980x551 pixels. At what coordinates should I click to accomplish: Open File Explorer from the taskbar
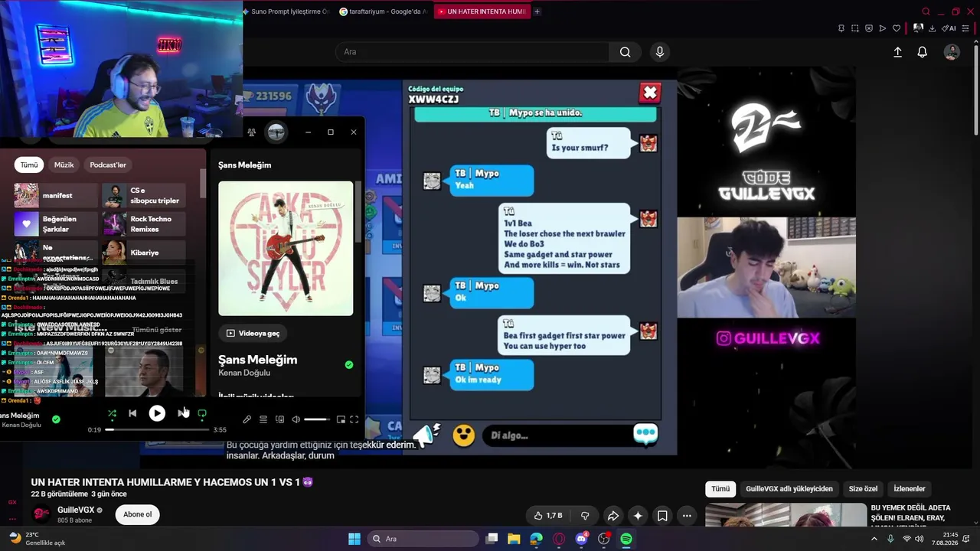(514, 539)
